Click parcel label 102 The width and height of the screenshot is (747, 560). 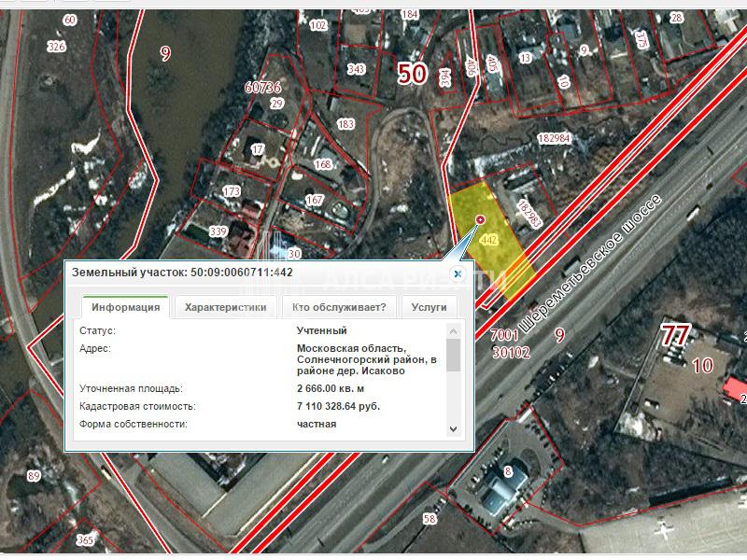coord(318,25)
